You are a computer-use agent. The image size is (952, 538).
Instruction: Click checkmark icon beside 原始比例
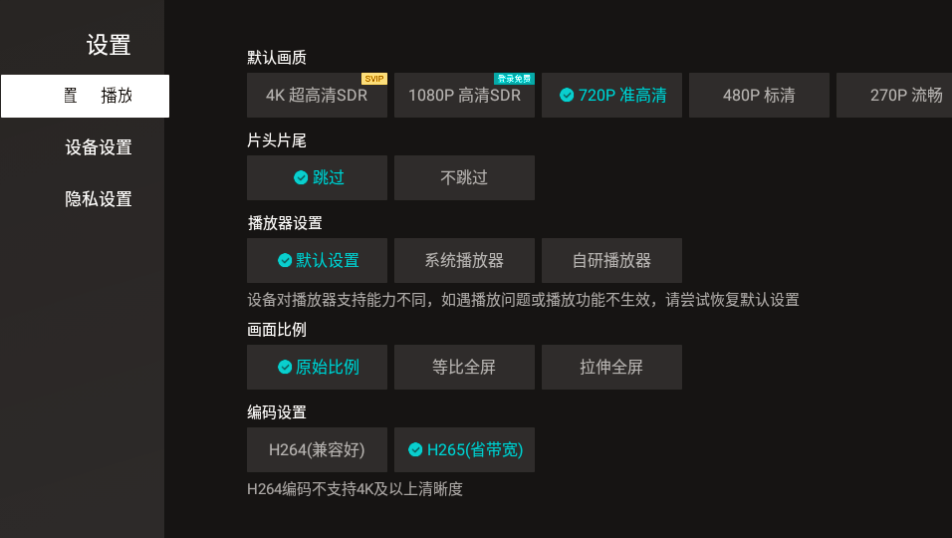[285, 367]
